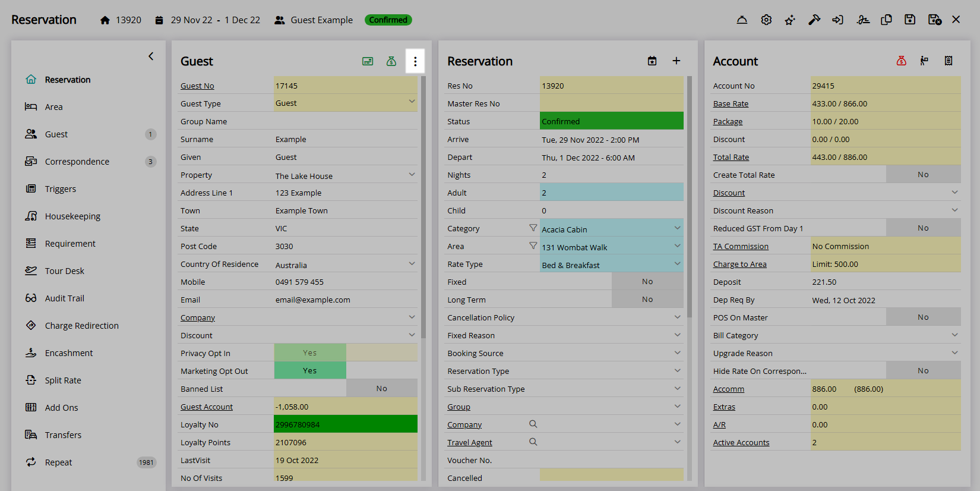Image resolution: width=980 pixels, height=491 pixels.
Task: Click the hammer tool icon
Action: point(814,20)
